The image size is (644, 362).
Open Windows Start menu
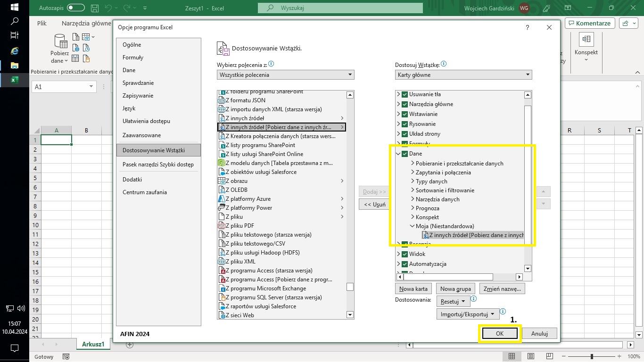coord(14,7)
